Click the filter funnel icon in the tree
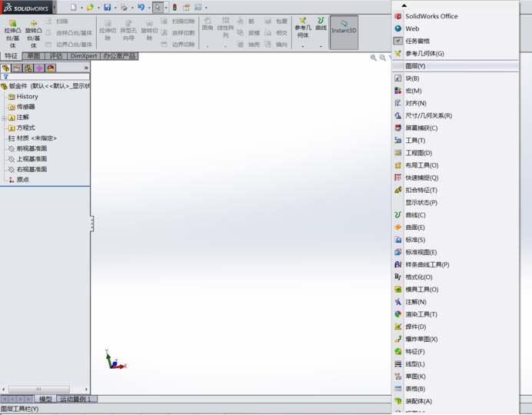 pos(5,77)
